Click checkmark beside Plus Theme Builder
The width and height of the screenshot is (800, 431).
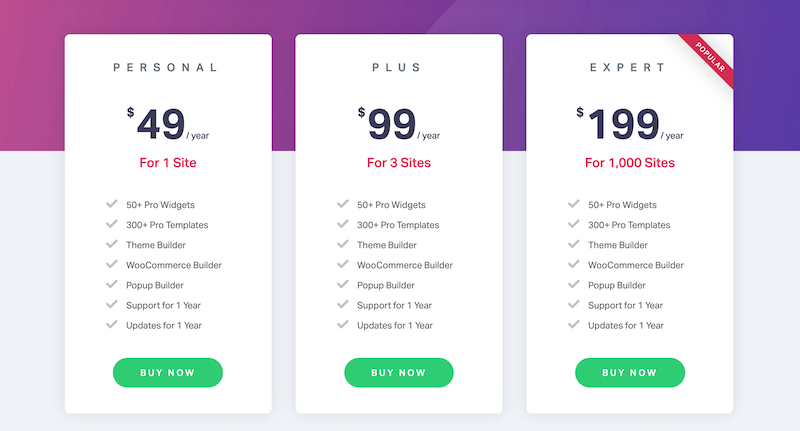[x=343, y=244]
